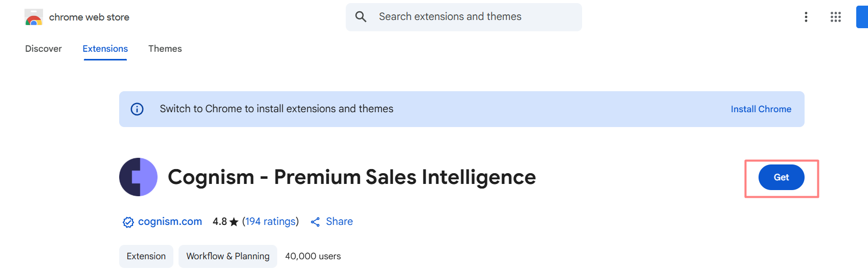
Task: Open the Google apps grid
Action: pos(835,17)
